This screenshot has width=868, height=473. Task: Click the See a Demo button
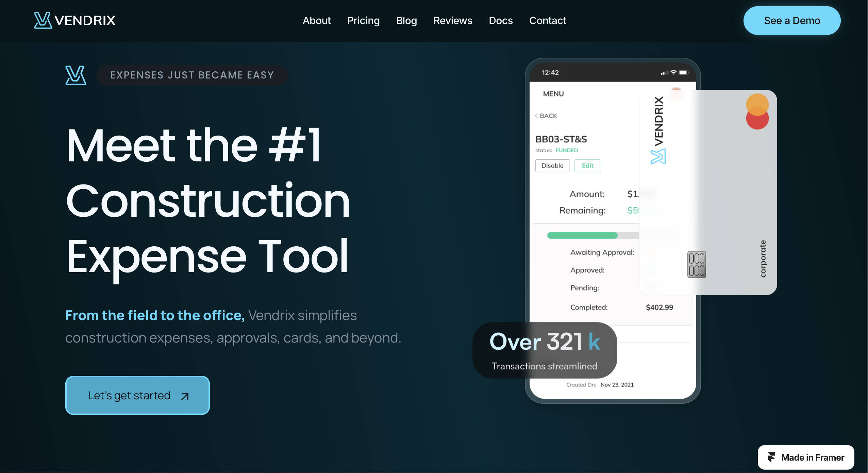[x=792, y=20]
